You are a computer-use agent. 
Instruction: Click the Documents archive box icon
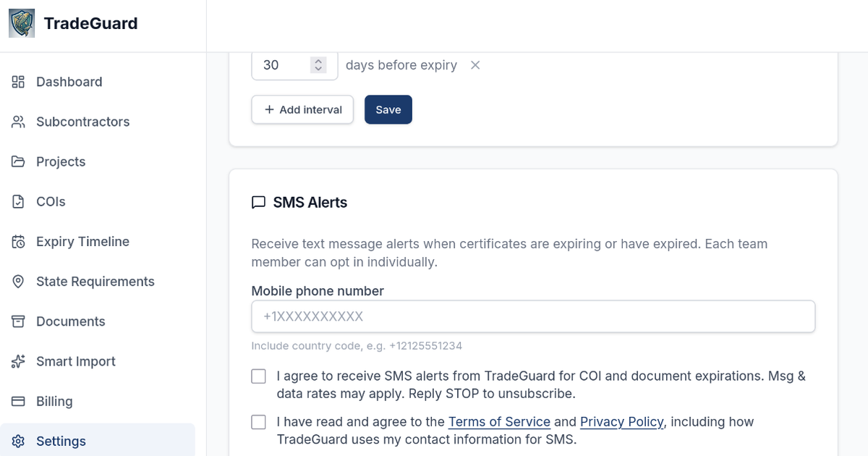[x=19, y=321]
